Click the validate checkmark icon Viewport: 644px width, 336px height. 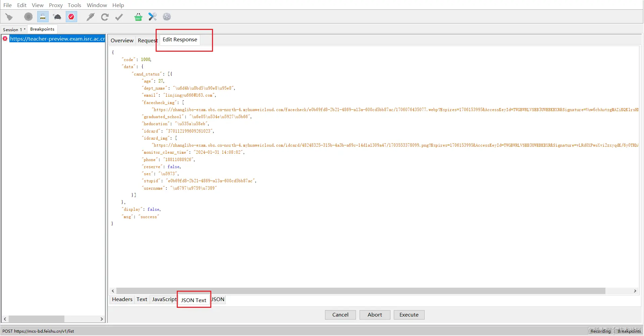click(x=119, y=17)
